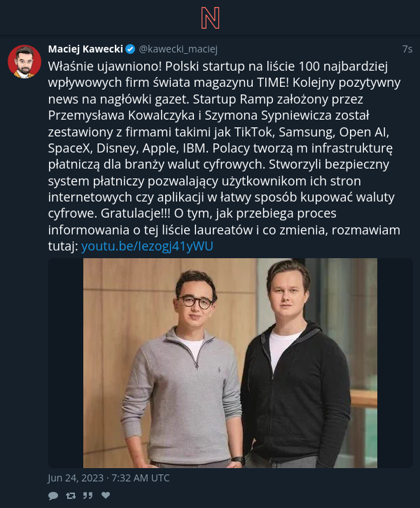Click the reply speech bubble icon

53,495
